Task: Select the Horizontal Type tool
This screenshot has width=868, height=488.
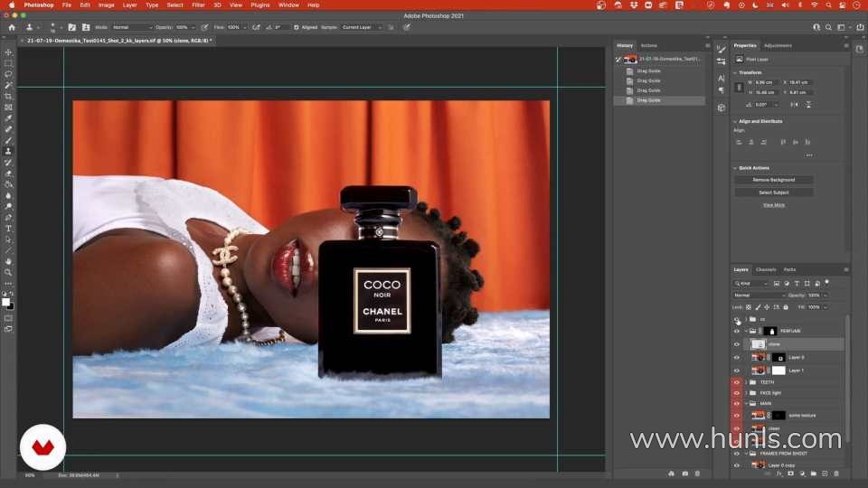Action: (8, 228)
